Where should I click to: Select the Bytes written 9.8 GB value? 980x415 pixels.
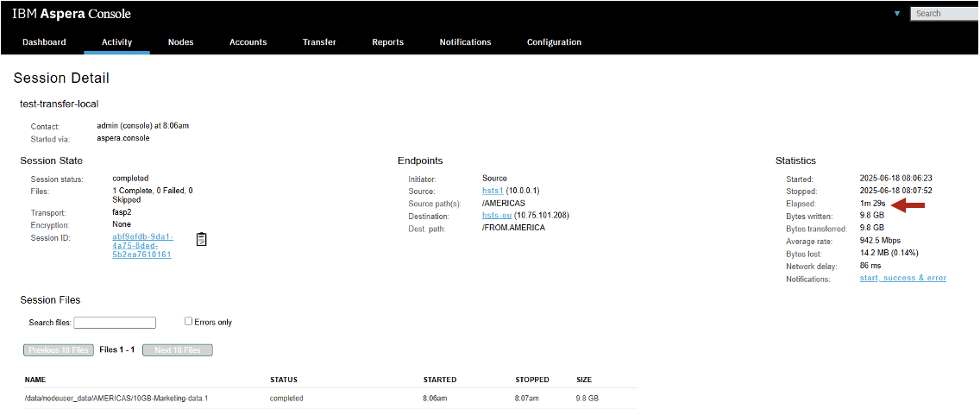[x=871, y=216]
